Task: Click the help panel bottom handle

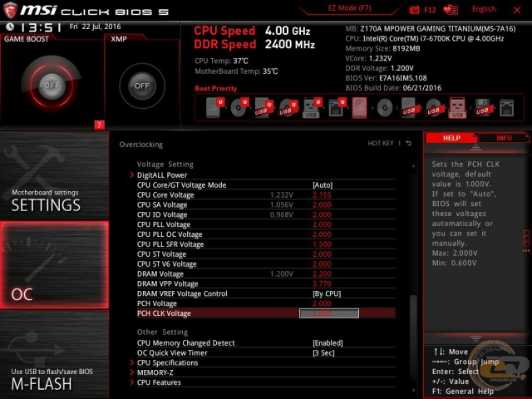Action: coord(475,338)
